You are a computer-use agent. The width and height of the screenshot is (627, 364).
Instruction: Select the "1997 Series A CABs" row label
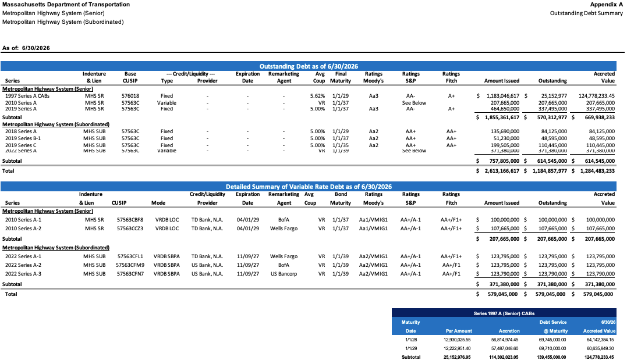[x=27, y=96]
